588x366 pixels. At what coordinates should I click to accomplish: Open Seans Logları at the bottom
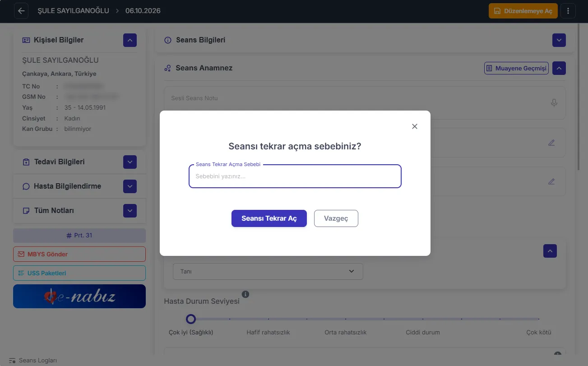click(x=33, y=361)
